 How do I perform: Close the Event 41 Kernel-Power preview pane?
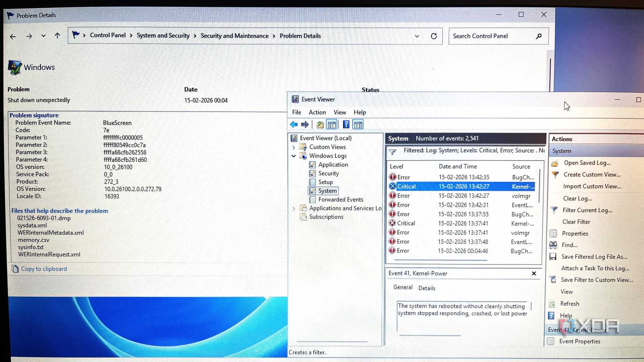(534, 273)
